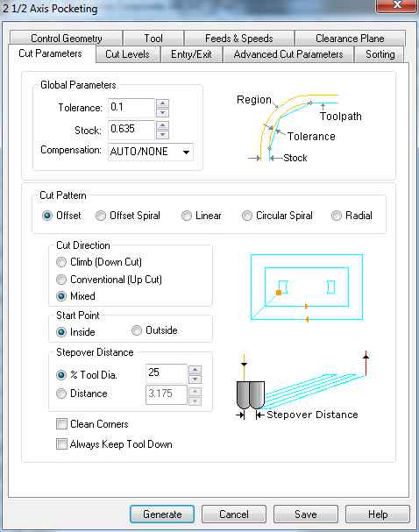Viewport: 419px width, 532px height.
Task: Switch to the Clearance Plane tab
Action: (x=350, y=39)
